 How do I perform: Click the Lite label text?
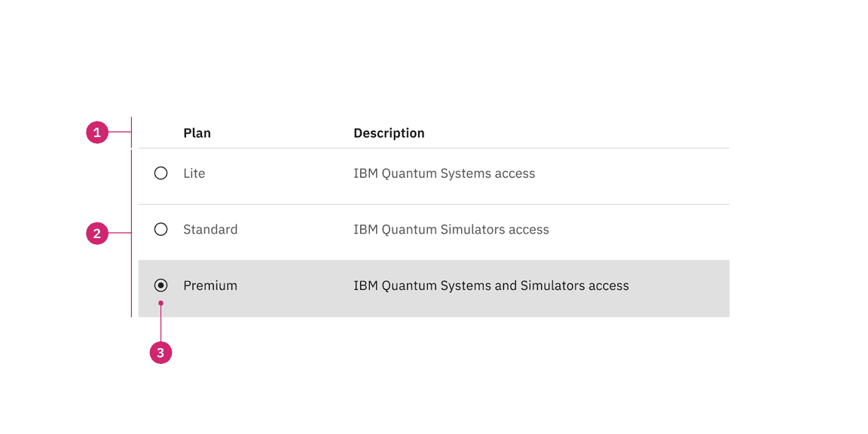[194, 173]
